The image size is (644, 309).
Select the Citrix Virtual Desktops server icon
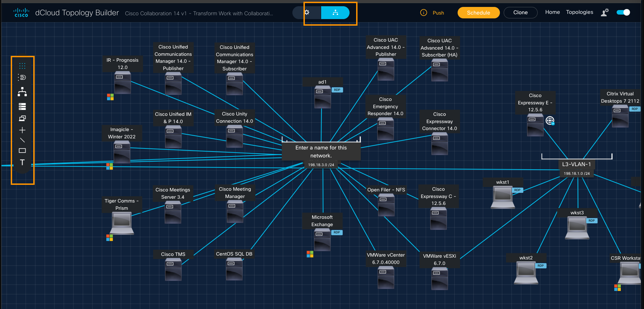[x=620, y=116]
